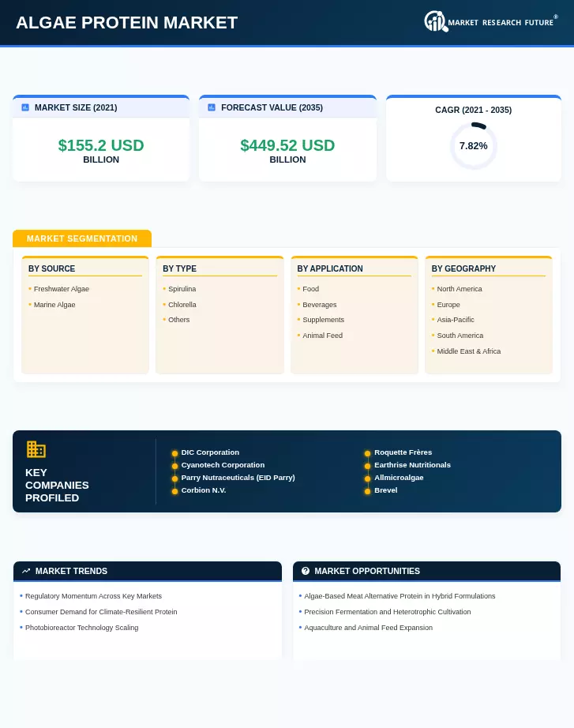Click the CAGR (2021 - 2035) label
574x728 pixels.
(x=473, y=110)
